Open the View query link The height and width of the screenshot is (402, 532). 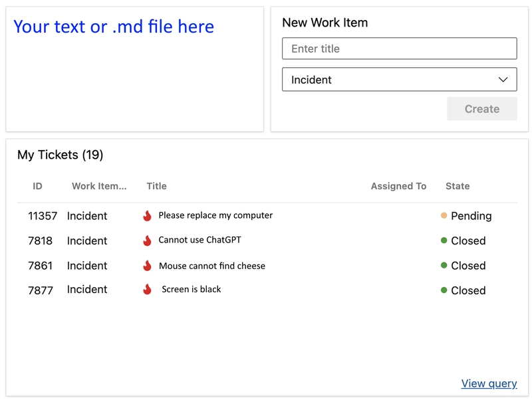pos(489,383)
